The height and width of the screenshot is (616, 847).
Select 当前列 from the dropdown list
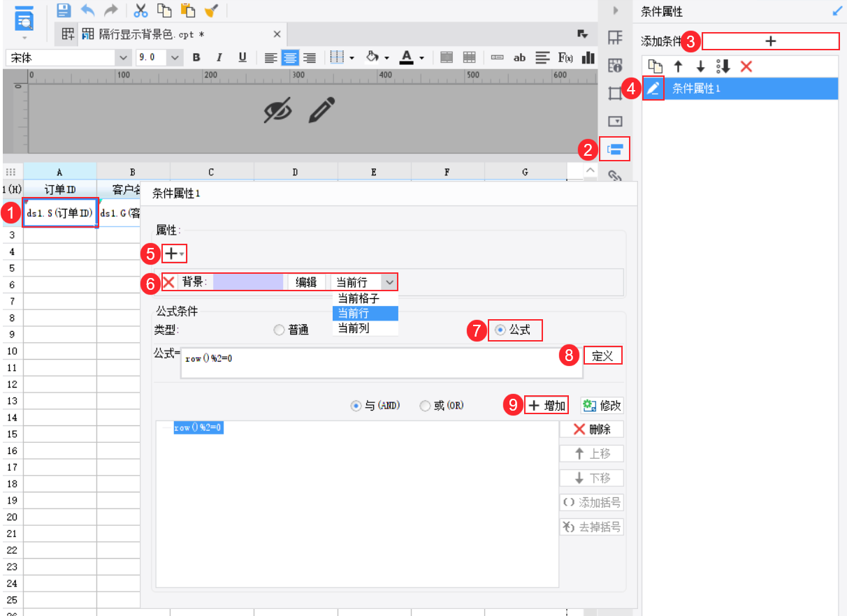[x=365, y=328]
